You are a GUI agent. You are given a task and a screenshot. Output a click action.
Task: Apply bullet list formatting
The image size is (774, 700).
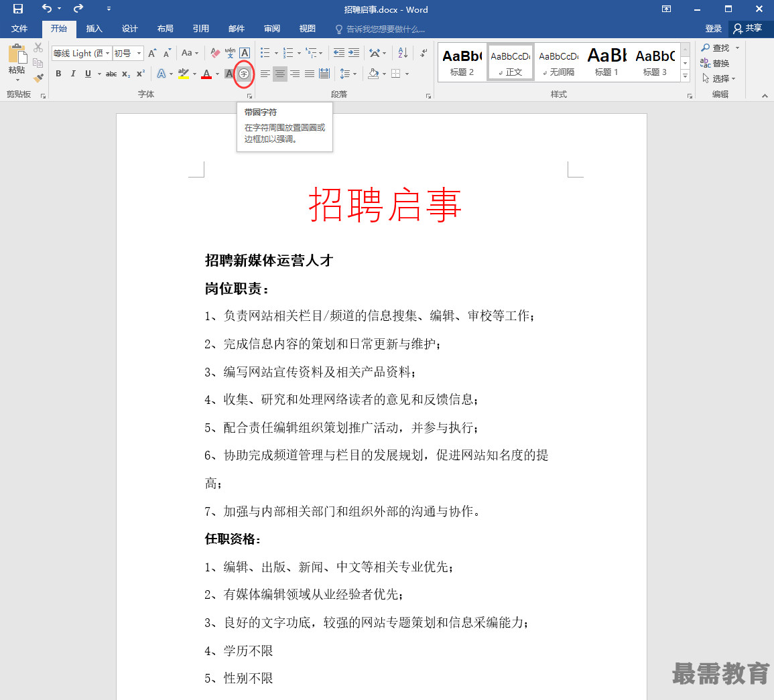coord(265,53)
